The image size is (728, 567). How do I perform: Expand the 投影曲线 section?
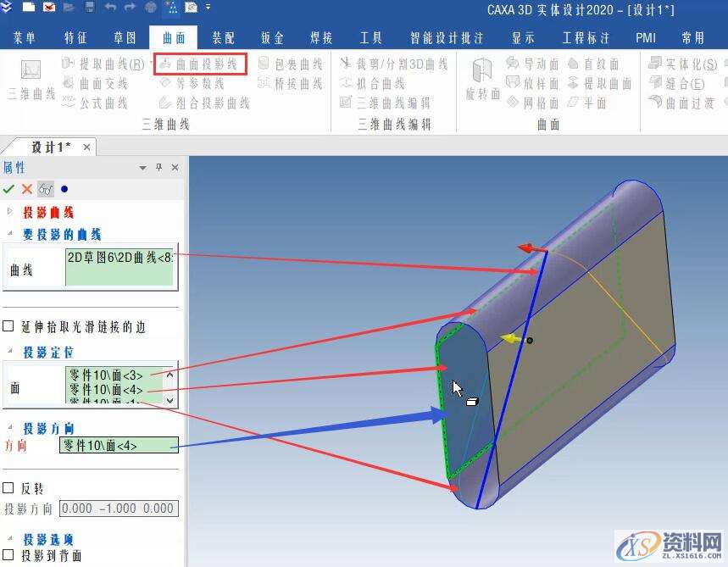pyautogui.click(x=8, y=209)
